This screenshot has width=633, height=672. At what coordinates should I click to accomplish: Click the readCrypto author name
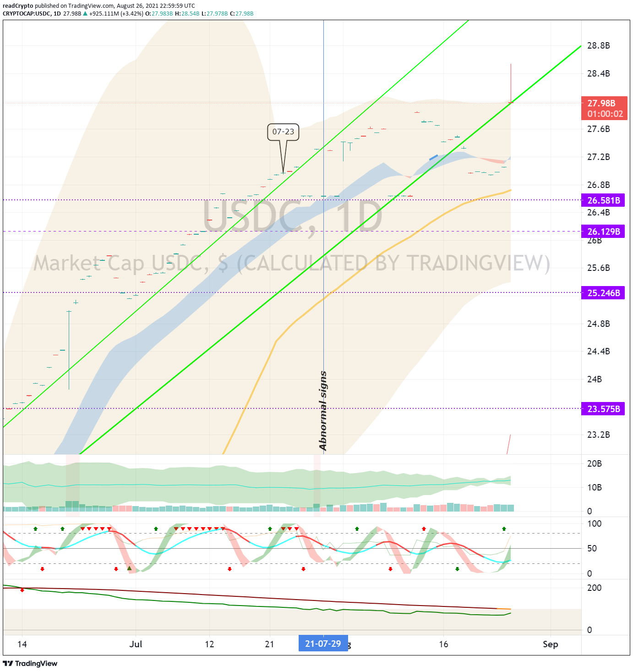point(18,6)
